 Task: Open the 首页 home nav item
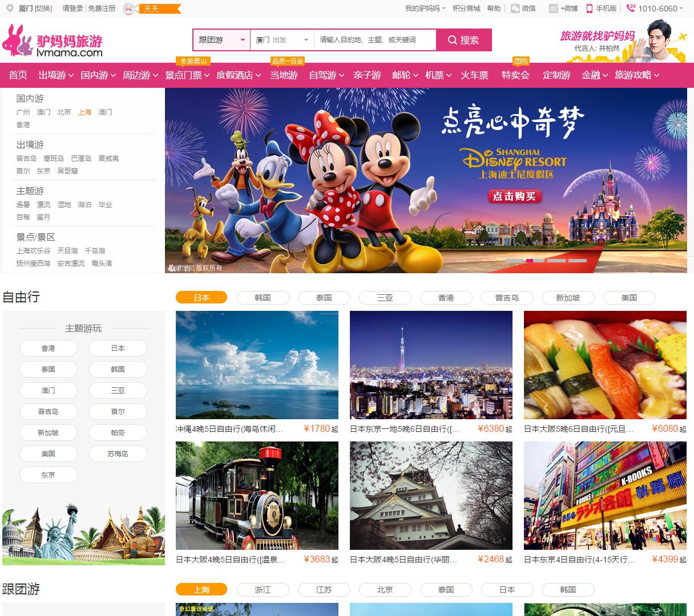pyautogui.click(x=18, y=75)
